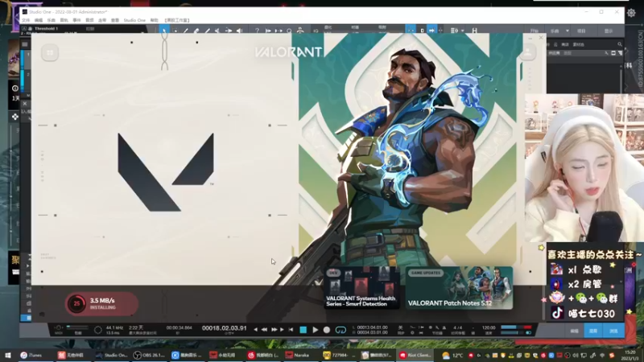This screenshot has width=644, height=362.
Task: Open the IQ quantize panel icon
Action: coord(316,31)
